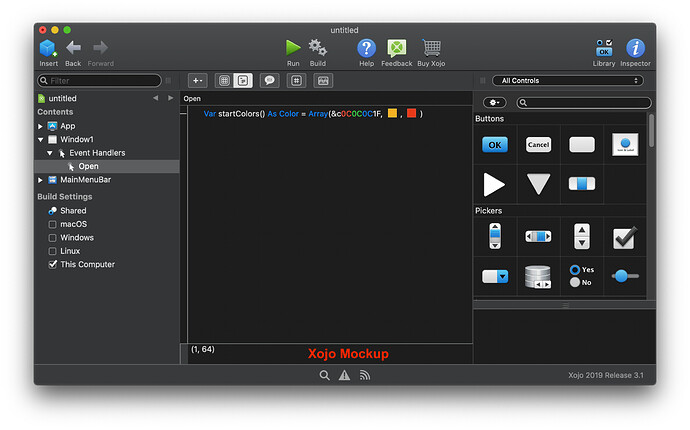Image resolution: width=690 pixels, height=430 pixels.
Task: Collapse Event Handlers group
Action: pyautogui.click(x=50, y=153)
